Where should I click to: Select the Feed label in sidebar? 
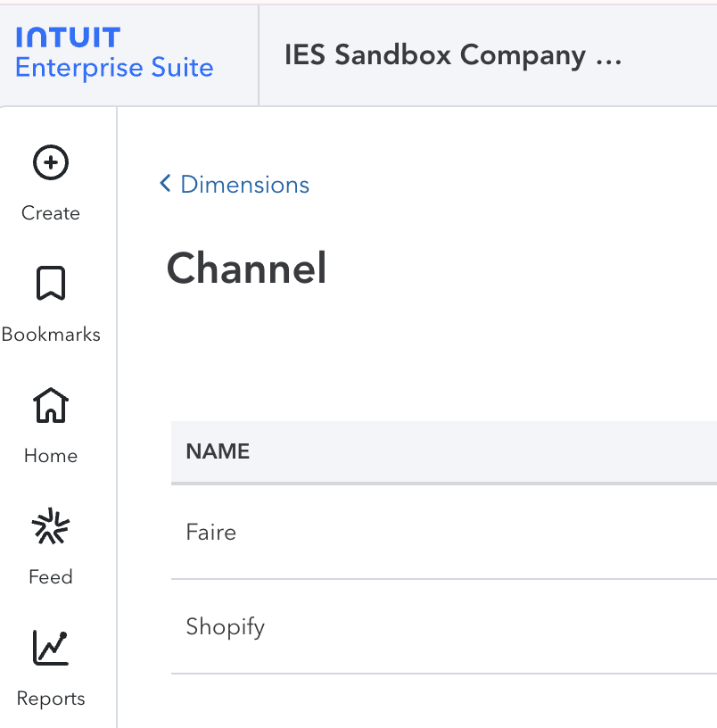[51, 577]
